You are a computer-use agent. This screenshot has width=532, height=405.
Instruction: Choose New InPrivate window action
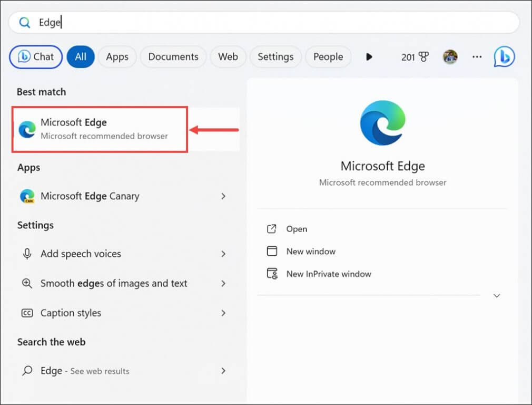tap(329, 274)
